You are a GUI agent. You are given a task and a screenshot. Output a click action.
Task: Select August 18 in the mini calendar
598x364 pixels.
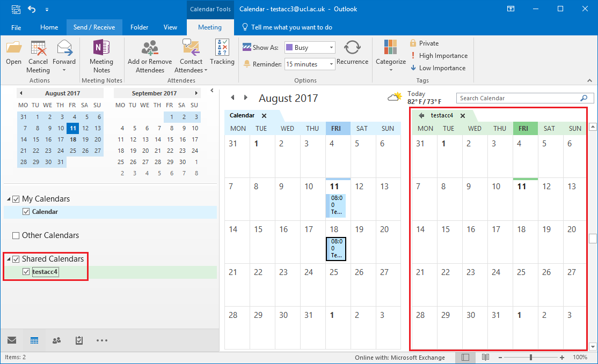tap(73, 139)
